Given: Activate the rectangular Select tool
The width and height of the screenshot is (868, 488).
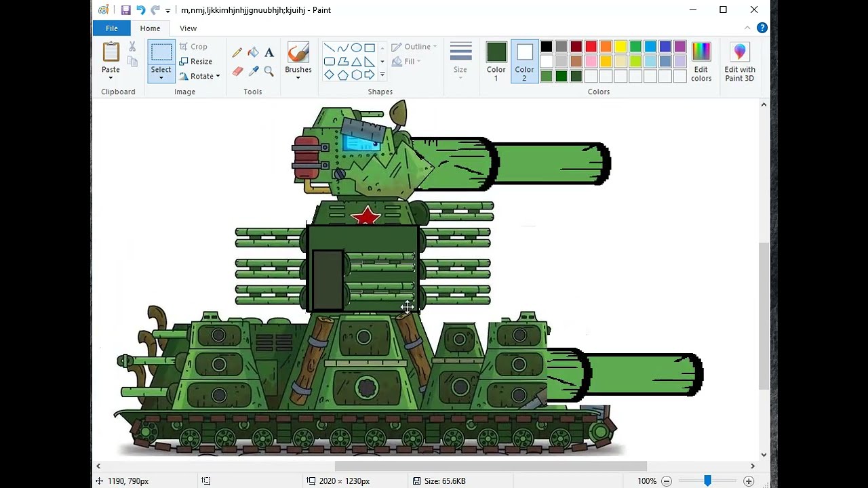Looking at the screenshot, I should coord(161,52).
